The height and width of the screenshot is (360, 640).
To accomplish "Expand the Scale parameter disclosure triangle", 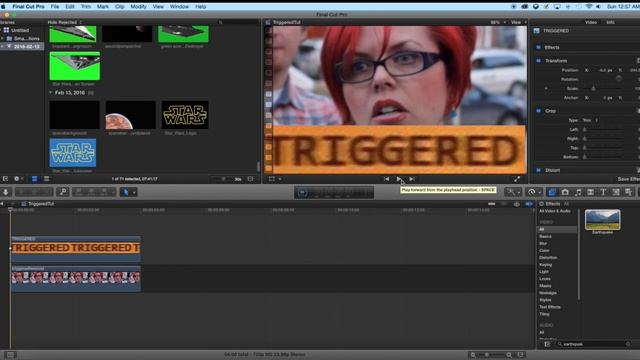I will 546,88.
